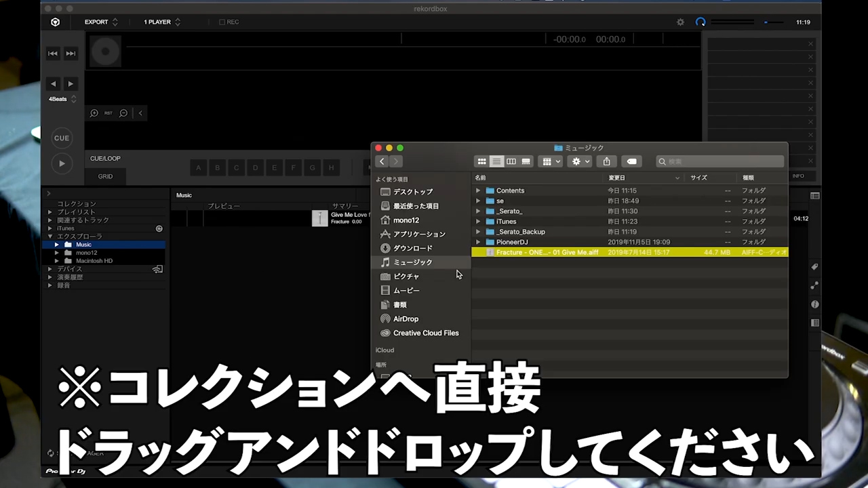Select hot cue pad E

point(275,167)
